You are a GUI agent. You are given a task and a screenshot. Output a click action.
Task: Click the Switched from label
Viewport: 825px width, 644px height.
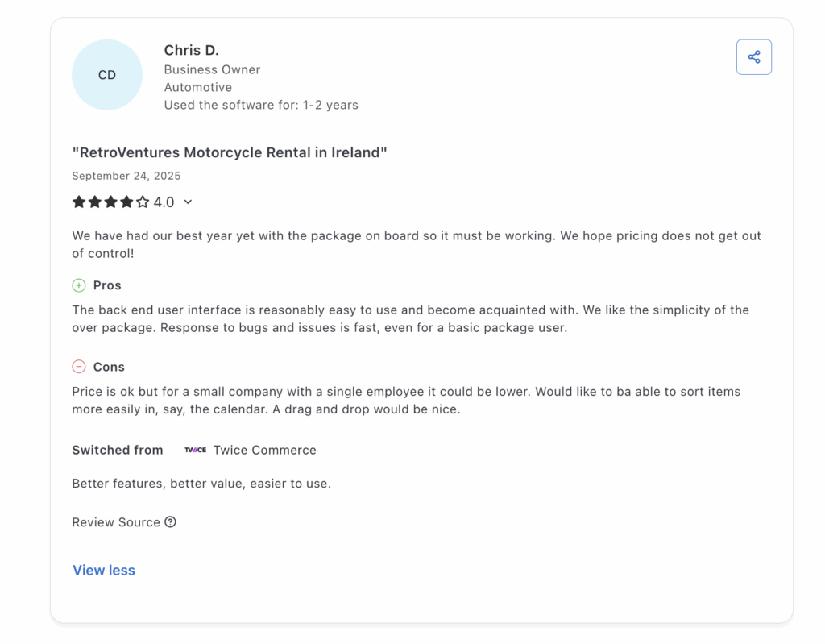[118, 450]
